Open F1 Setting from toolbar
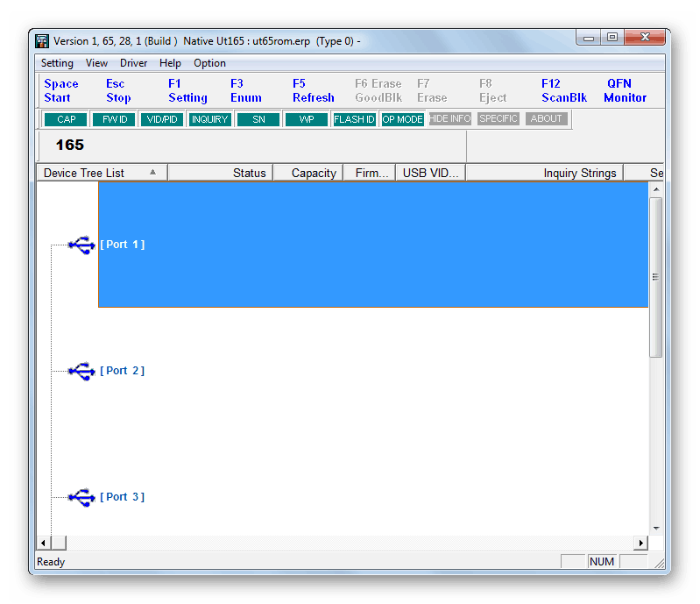Viewport: 700px width, 604px height. (x=187, y=90)
